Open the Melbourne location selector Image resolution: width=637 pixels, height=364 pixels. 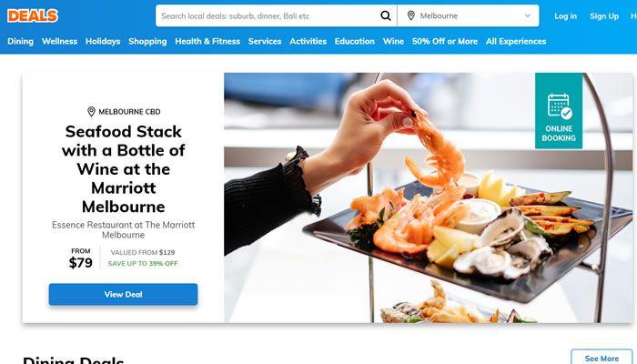[x=468, y=15]
